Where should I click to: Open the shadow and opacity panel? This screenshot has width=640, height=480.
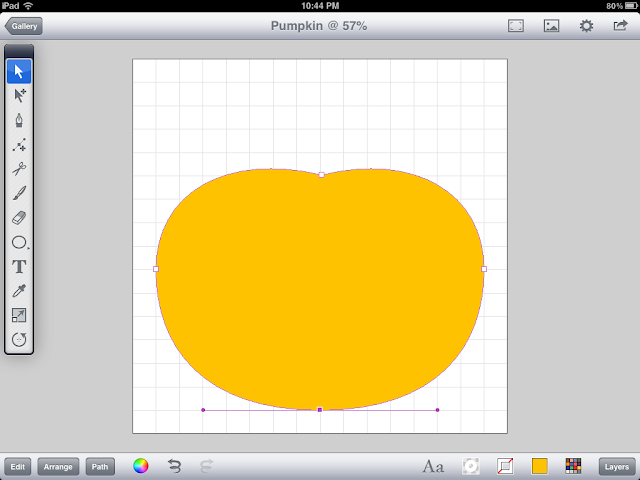[471, 466]
